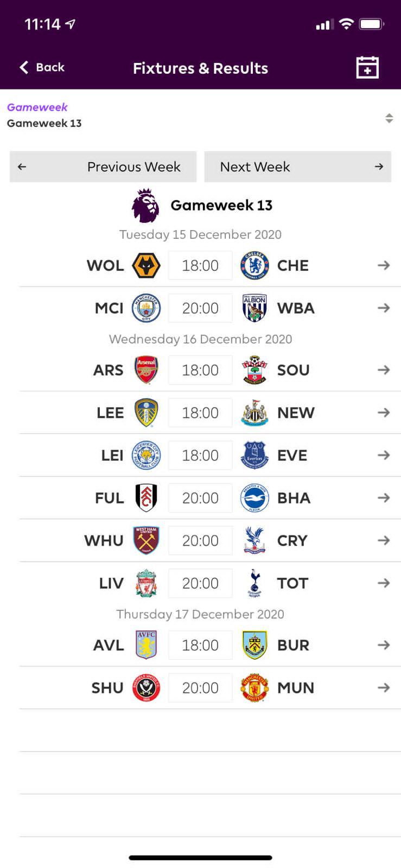The image size is (401, 868).
Task: Expand LIV vs TOT fixture arrow
Action: pos(384,583)
